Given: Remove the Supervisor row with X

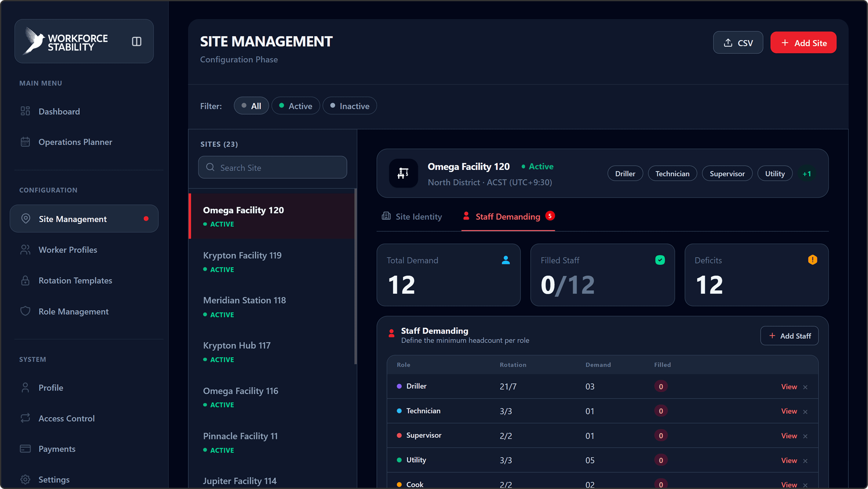Looking at the screenshot, I should click(x=805, y=436).
